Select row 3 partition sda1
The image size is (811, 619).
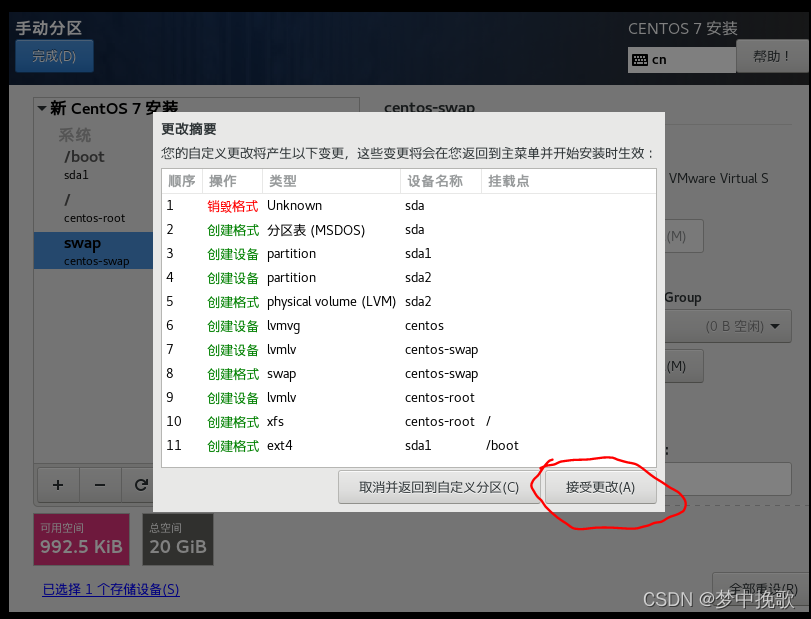point(409,254)
